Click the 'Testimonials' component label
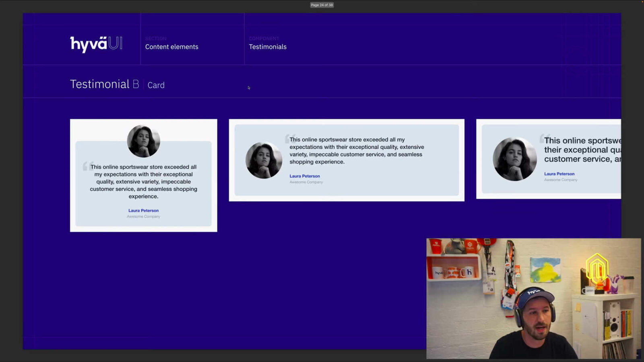The image size is (644, 362). pos(268,47)
